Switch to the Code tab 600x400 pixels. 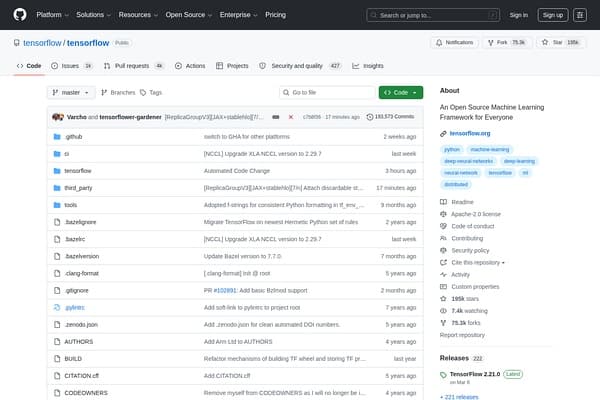pos(29,66)
